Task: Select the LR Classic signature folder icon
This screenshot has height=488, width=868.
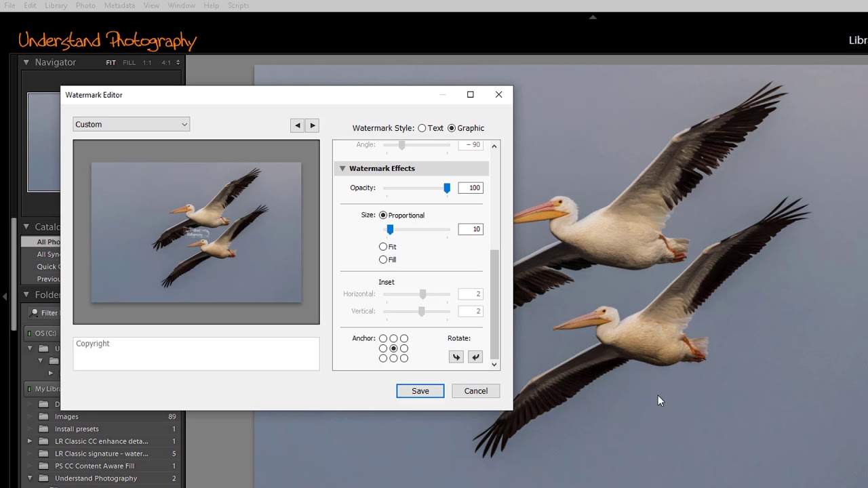Action: [x=43, y=454]
